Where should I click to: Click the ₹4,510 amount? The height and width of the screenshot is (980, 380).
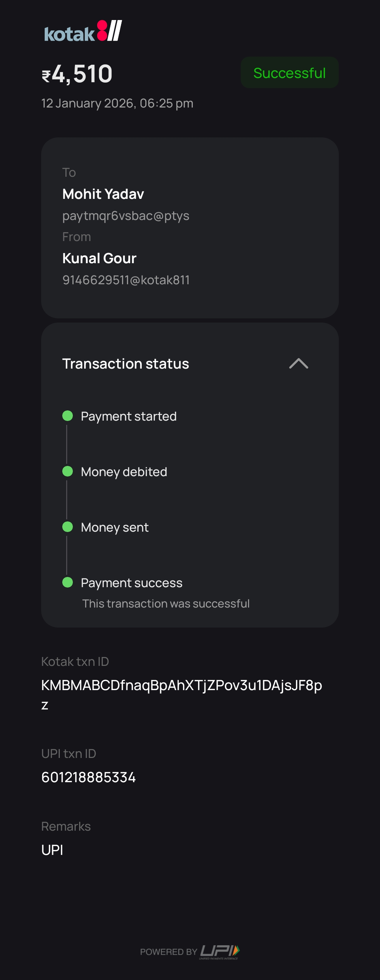click(x=77, y=74)
